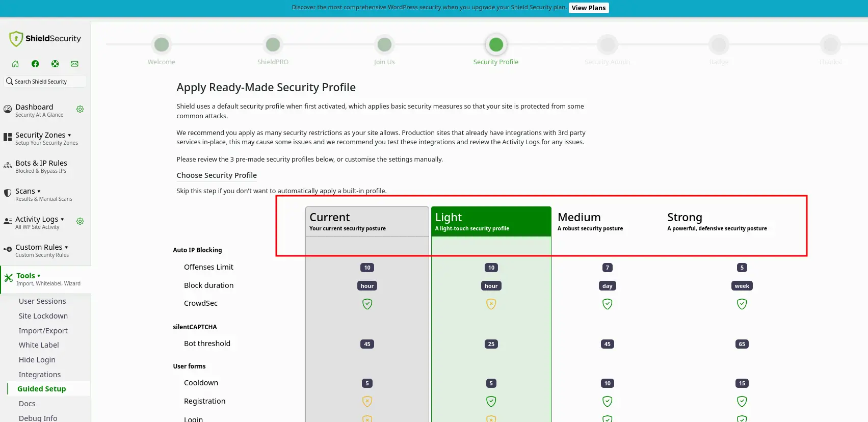The height and width of the screenshot is (422, 868).
Task: Open the Hide Login menu item
Action: click(37, 360)
